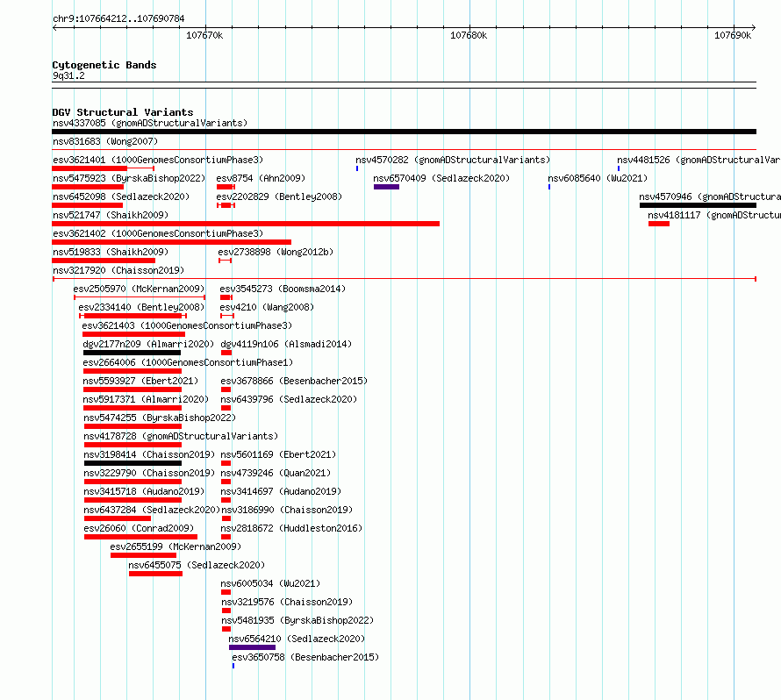Screen dimensions: 781x700
Task: Select black bar under nsv4570946
Action: click(x=698, y=205)
